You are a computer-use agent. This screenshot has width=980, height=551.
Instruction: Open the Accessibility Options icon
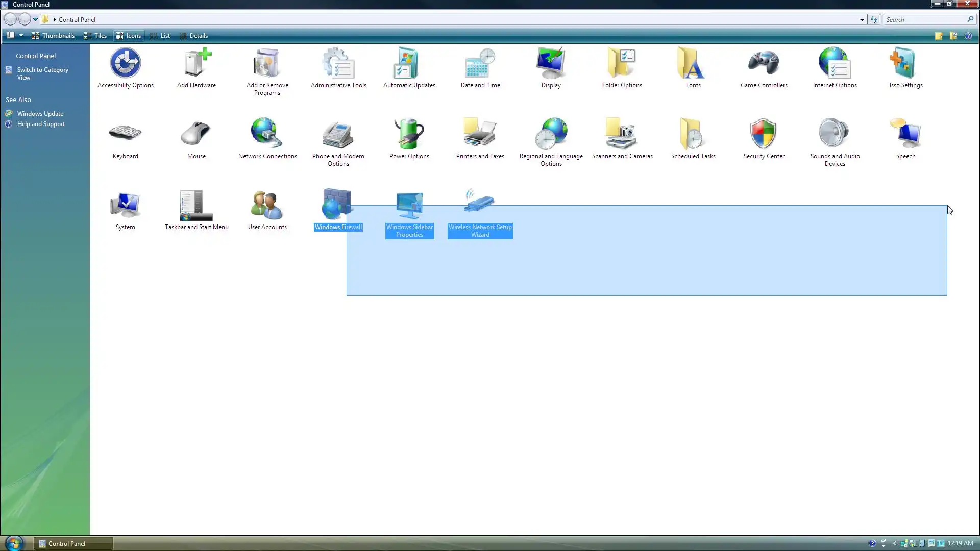click(125, 64)
